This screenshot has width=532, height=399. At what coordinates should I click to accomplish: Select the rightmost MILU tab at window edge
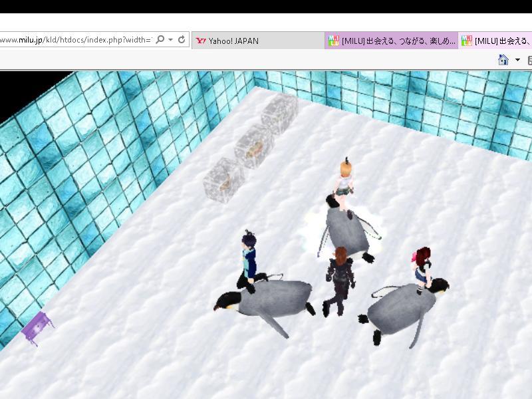[499, 41]
